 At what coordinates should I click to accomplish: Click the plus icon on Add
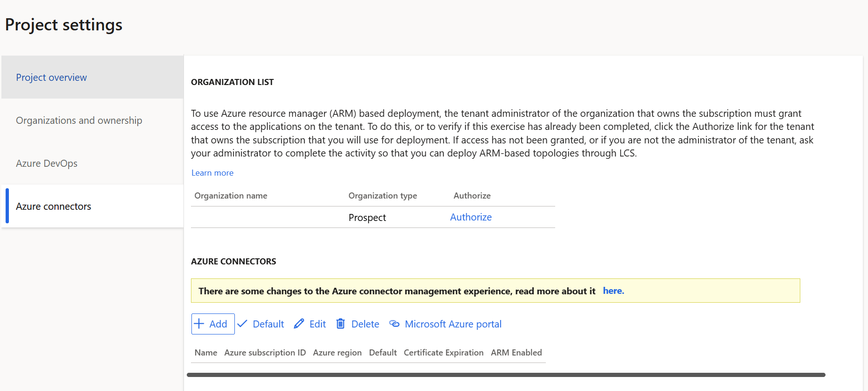pos(199,324)
